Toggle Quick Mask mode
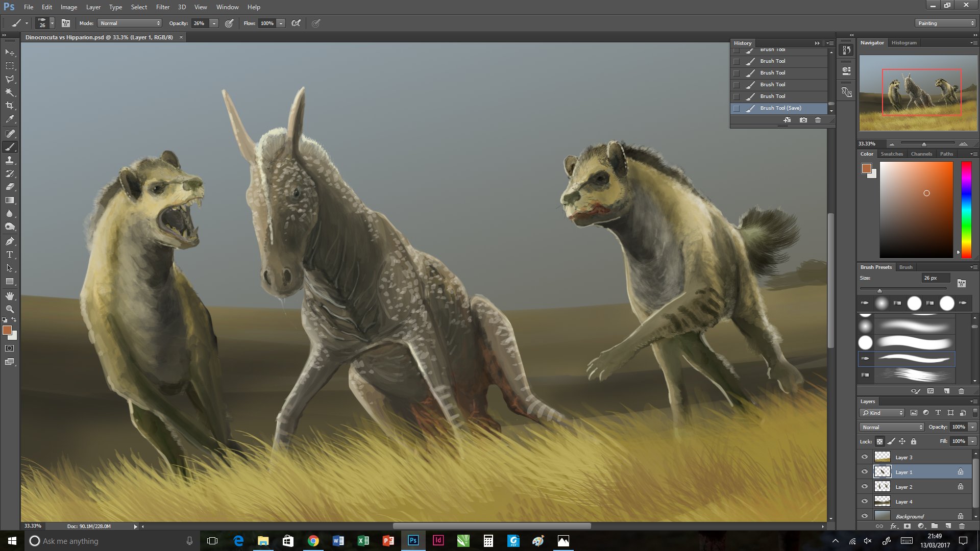 click(x=10, y=348)
